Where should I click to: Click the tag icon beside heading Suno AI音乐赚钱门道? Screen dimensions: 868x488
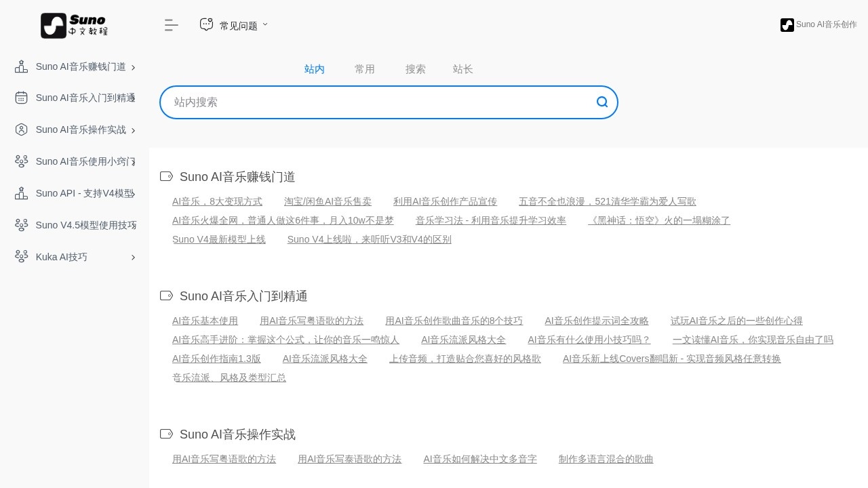tap(166, 176)
